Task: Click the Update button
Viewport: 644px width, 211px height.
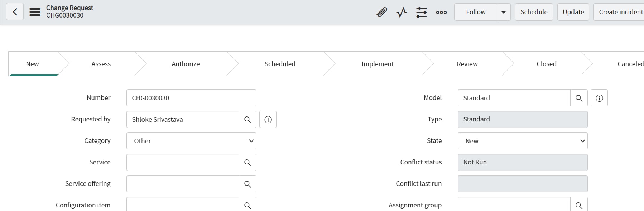Action: tap(573, 12)
